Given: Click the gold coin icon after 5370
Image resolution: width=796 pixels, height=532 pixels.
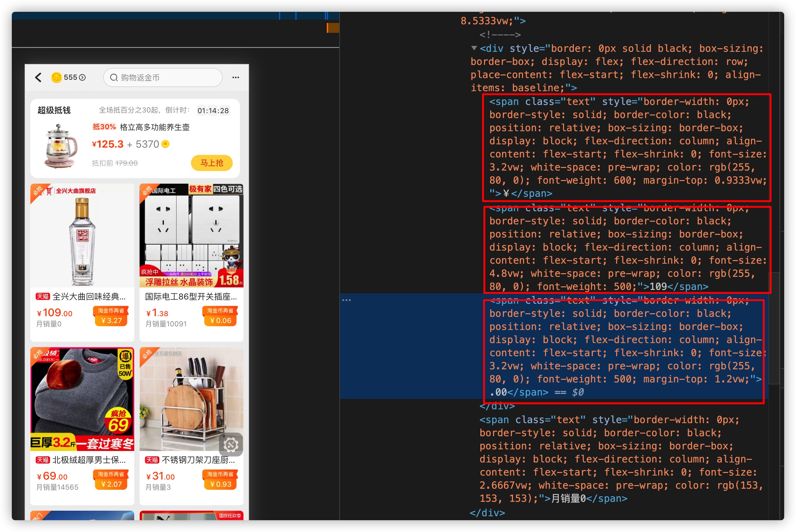Looking at the screenshot, I should [165, 144].
